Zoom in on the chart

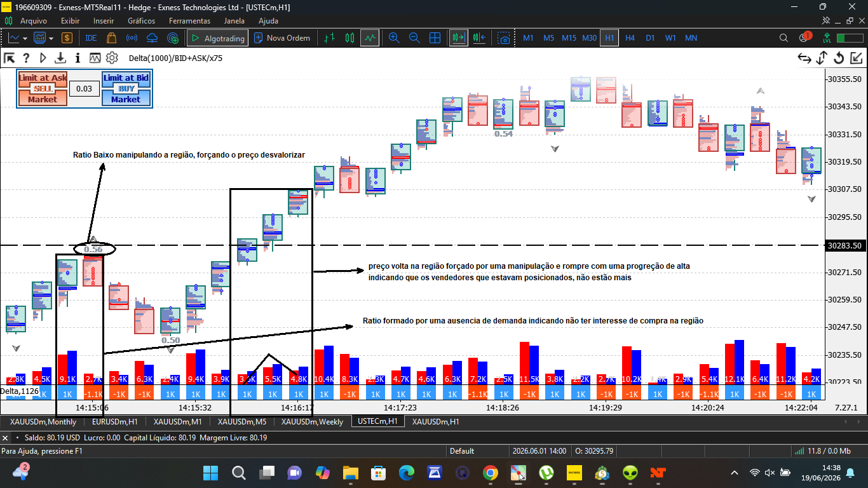click(x=394, y=38)
